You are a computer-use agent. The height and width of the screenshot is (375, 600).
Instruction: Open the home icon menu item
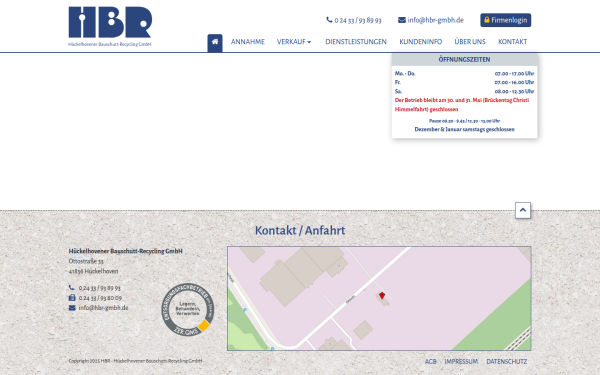coord(215,42)
